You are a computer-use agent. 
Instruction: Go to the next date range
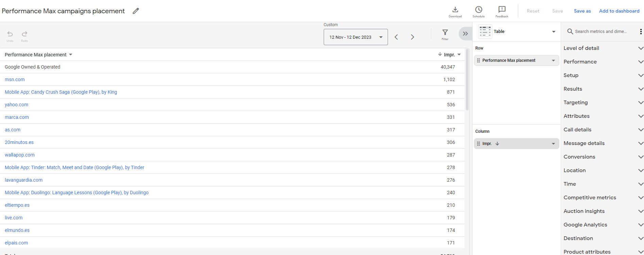click(412, 37)
